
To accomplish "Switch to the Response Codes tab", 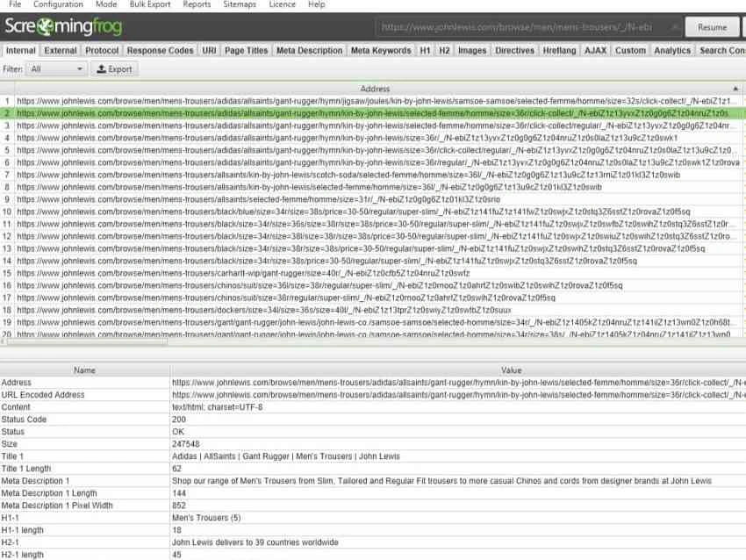I will [160, 50].
